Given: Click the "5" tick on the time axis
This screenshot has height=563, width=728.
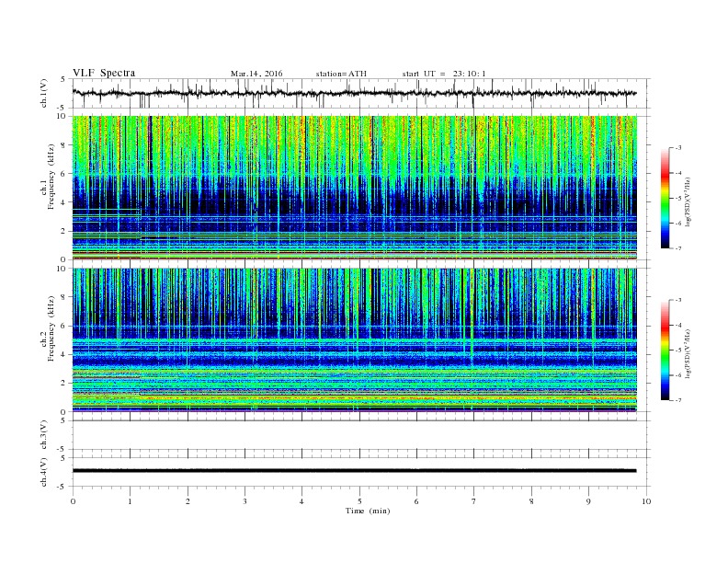Looking at the screenshot, I should pos(359,501).
